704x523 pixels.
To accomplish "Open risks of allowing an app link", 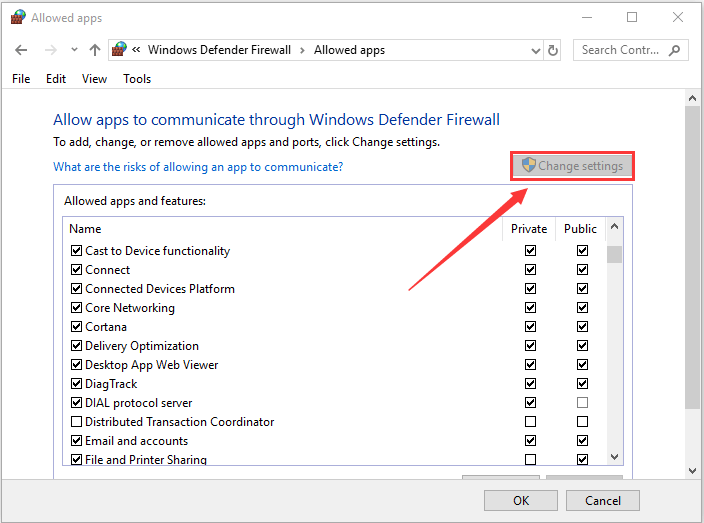I will (198, 167).
